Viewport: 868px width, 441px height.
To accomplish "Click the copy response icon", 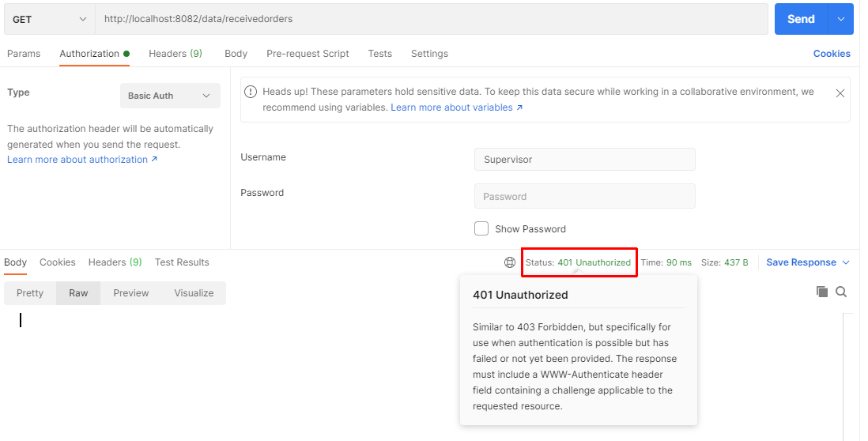I will pyautogui.click(x=822, y=292).
